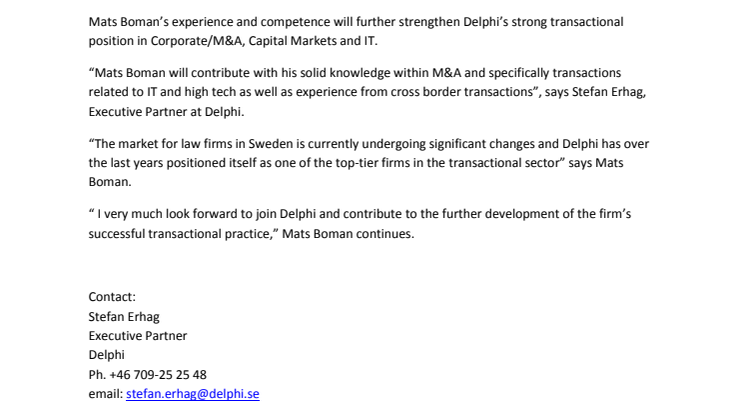
Task: Click the 'email:' label before the address
Action: (x=106, y=394)
